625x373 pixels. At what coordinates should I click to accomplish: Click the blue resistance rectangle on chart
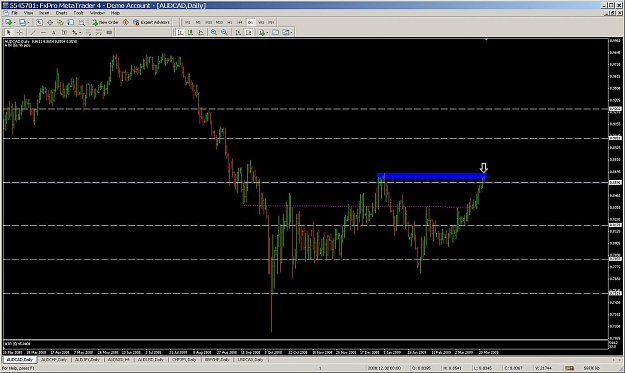point(432,176)
